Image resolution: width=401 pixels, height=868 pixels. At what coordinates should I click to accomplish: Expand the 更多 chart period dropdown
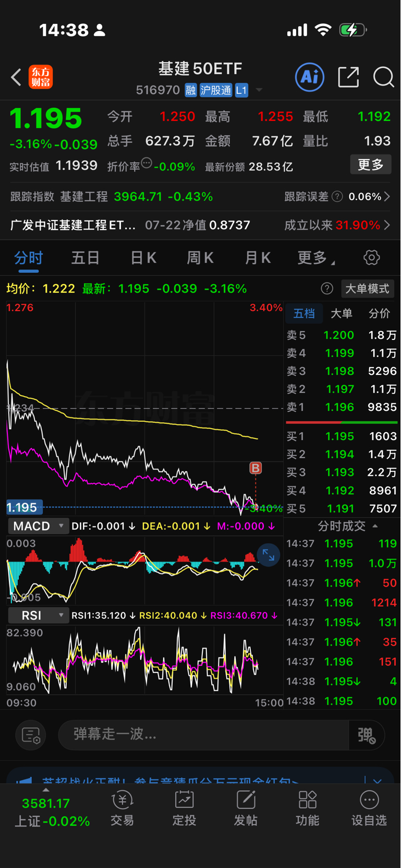click(x=316, y=258)
